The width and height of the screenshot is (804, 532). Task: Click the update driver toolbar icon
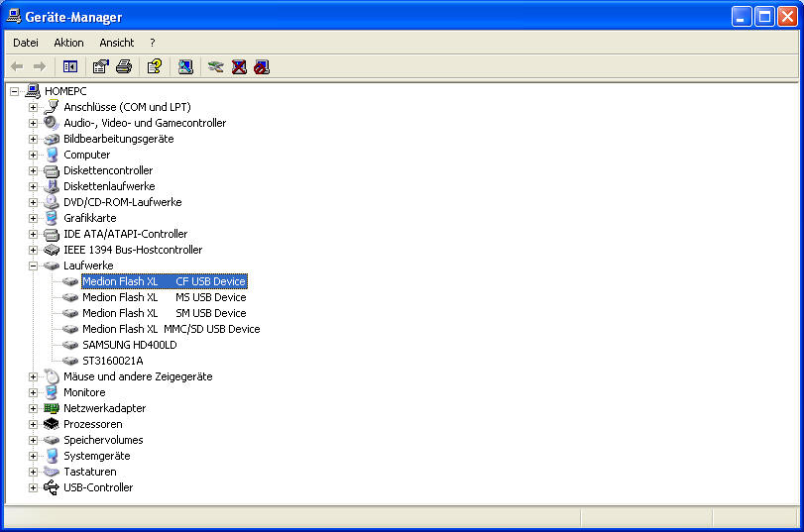pyautogui.click(x=216, y=66)
